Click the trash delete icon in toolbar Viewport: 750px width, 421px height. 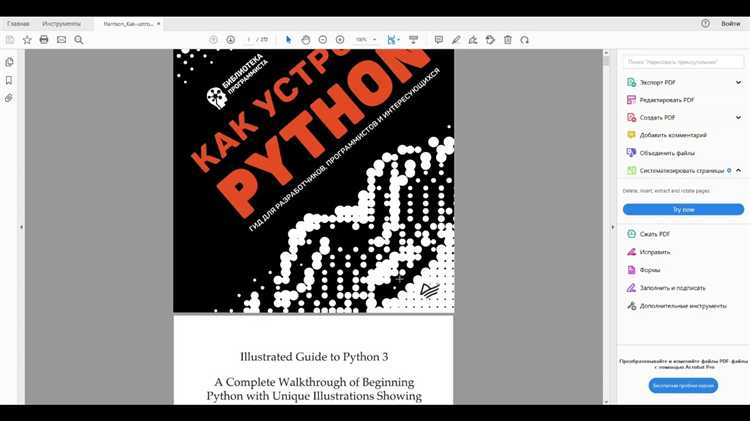[x=508, y=40]
